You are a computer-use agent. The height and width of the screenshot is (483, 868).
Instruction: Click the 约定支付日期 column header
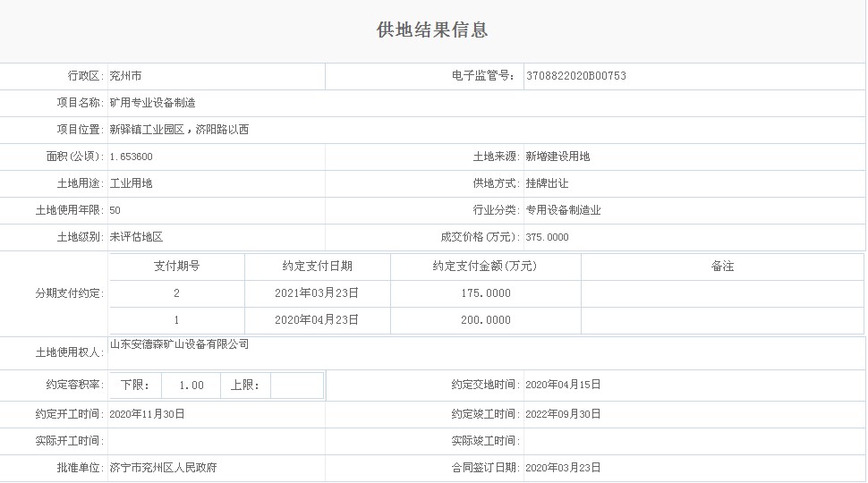click(317, 267)
